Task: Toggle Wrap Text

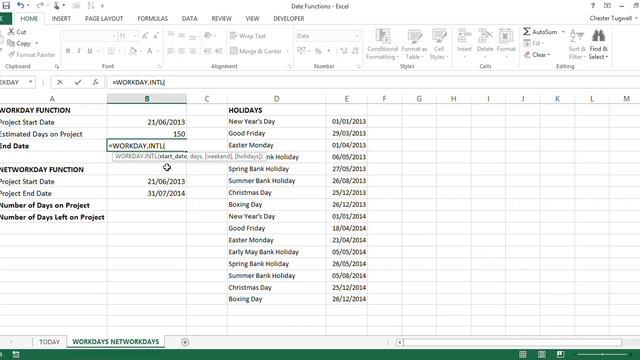Action: [x=248, y=36]
